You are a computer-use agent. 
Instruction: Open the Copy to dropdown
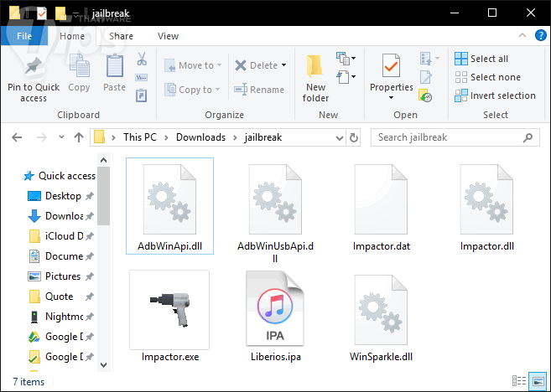193,90
